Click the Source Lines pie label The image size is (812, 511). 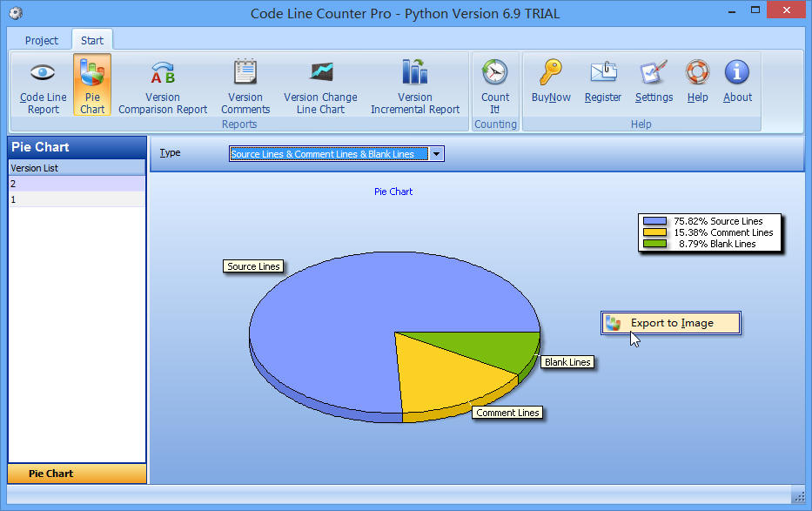[253, 266]
